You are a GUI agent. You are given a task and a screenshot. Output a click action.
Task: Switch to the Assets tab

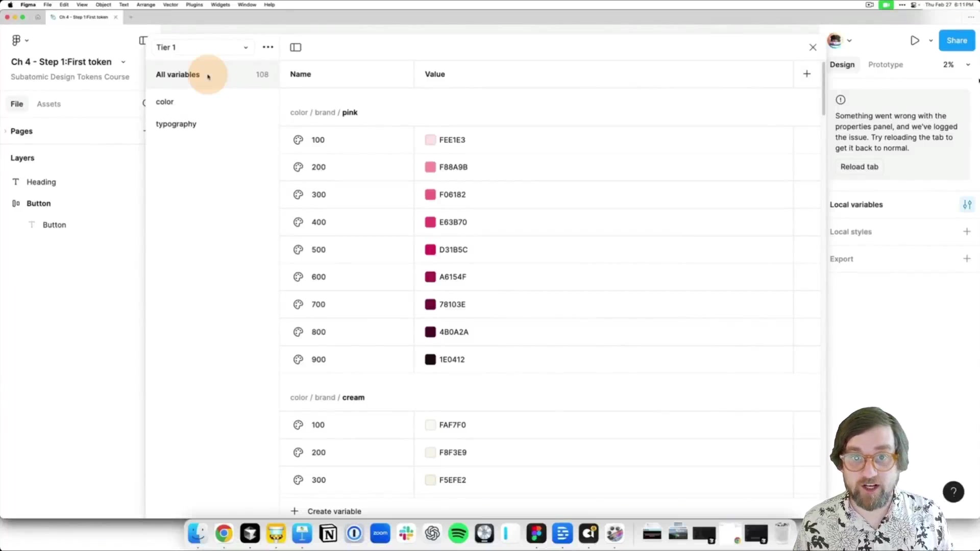(x=48, y=104)
